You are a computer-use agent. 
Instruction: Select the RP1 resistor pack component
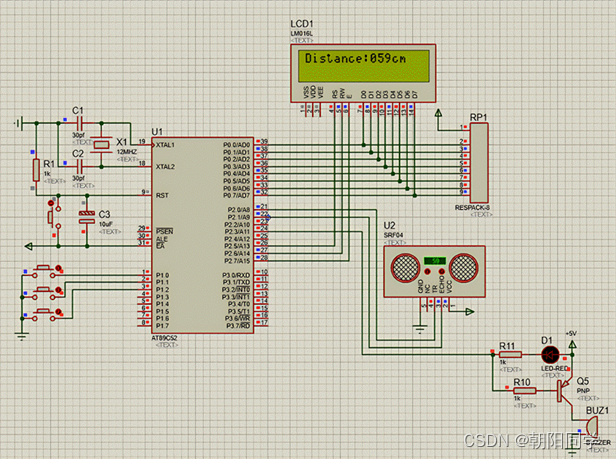pos(479,163)
